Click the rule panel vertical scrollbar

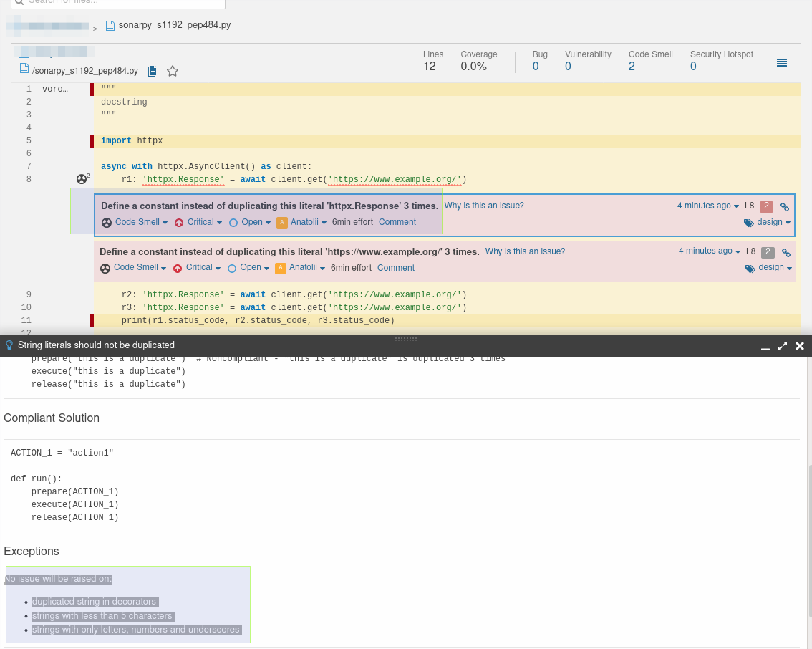click(x=809, y=542)
